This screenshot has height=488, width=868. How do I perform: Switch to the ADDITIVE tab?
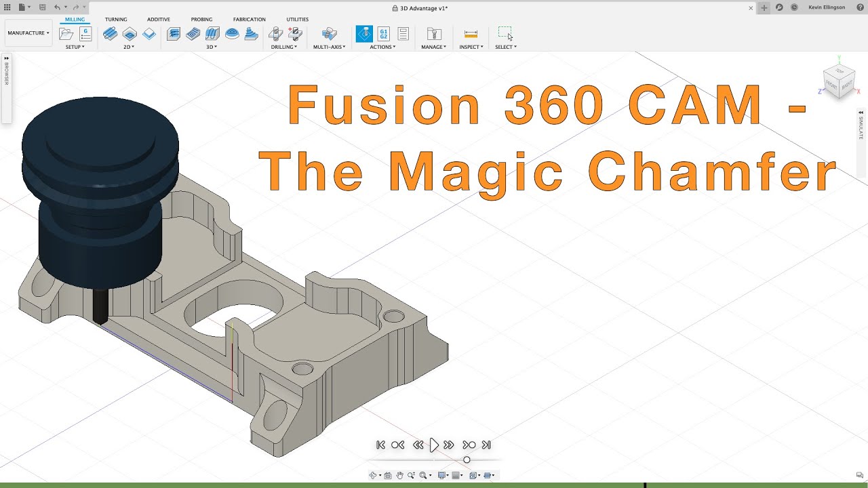coord(159,19)
